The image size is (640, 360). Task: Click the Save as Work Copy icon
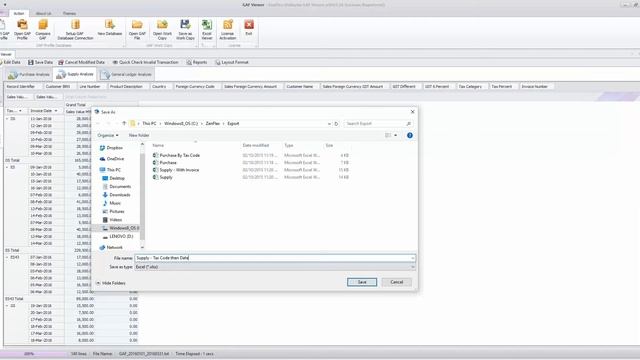[185, 29]
